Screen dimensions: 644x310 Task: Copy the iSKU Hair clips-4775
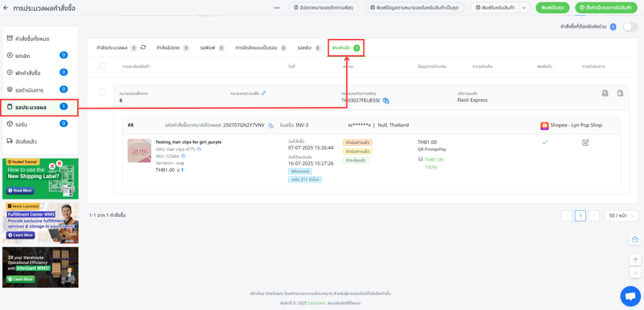[199, 149]
